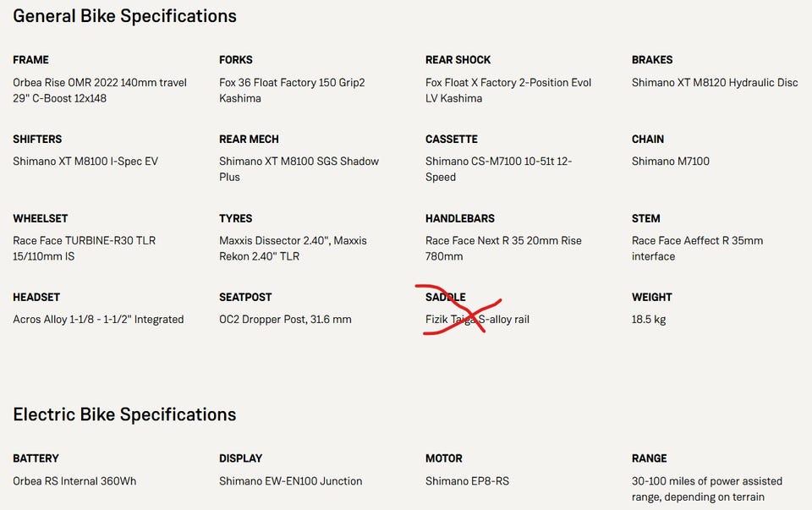Select Orbea RS Internal 360Wh battery text
The height and width of the screenshot is (510, 812).
tap(74, 481)
